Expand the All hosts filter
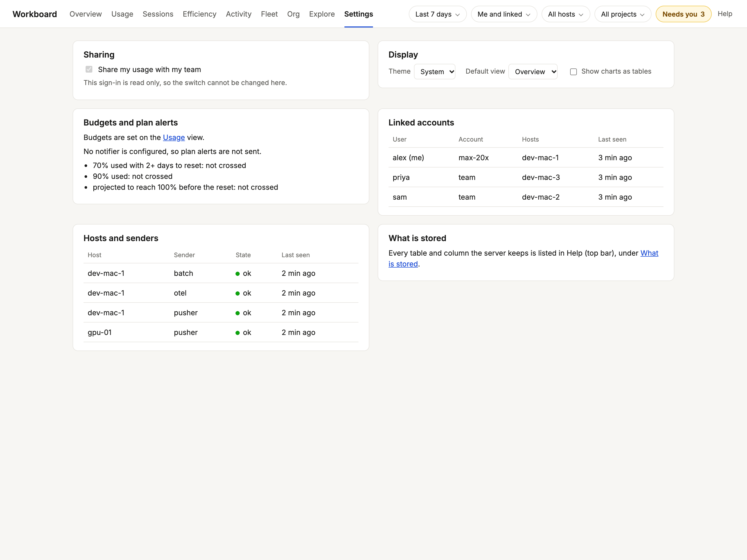Viewport: 747px width, 560px height. (566, 14)
